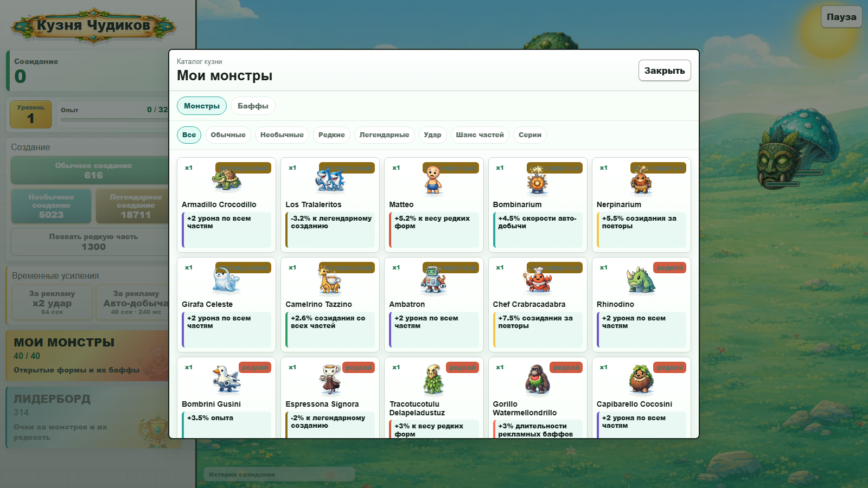868x488 pixels.
Task: Click the experience progress bar
Action: point(115,120)
